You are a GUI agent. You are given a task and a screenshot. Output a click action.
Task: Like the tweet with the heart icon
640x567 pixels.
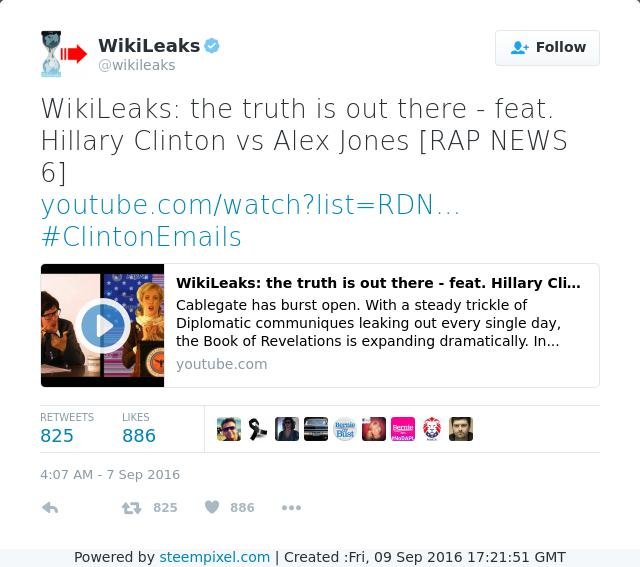(212, 507)
